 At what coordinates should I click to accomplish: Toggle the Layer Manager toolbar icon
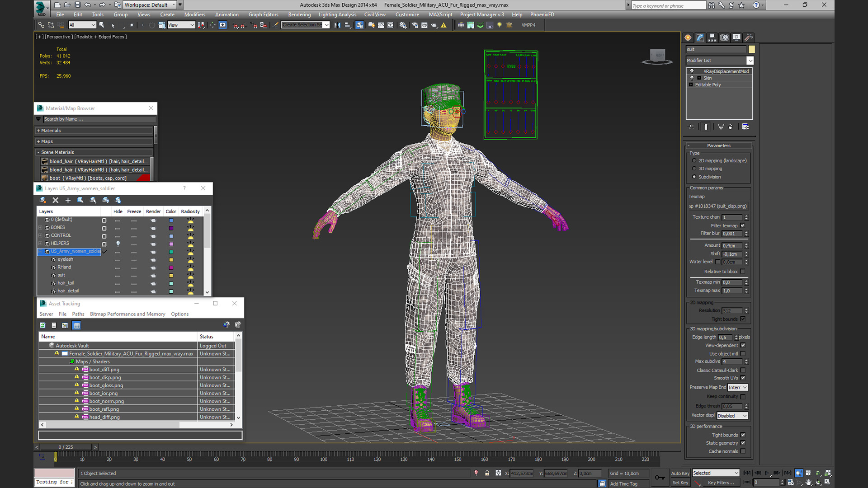[x=359, y=25]
